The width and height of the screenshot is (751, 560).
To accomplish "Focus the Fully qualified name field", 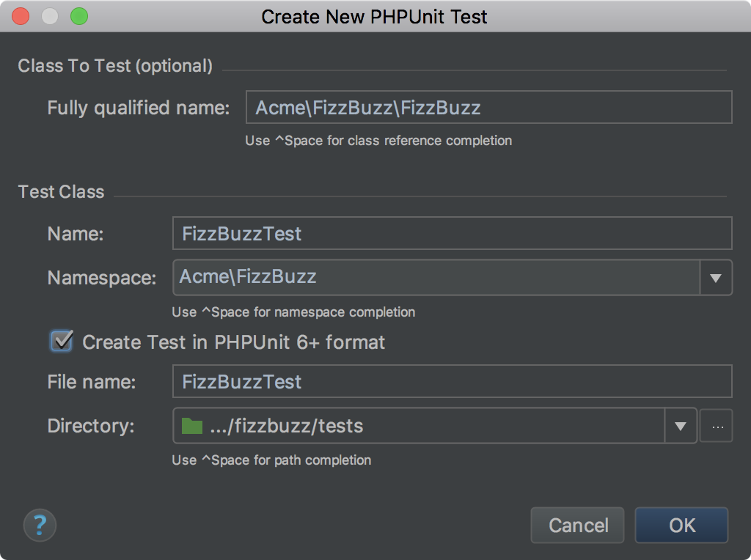I will 488,108.
